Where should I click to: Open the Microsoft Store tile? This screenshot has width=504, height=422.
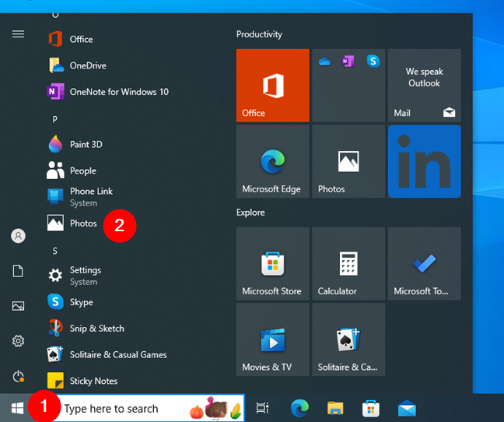coord(272,264)
